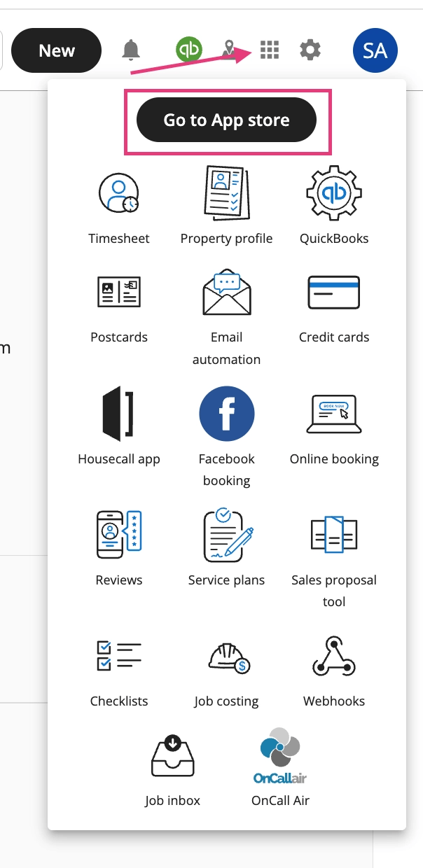
Task: Open the map location pin icon
Action: click(x=228, y=50)
